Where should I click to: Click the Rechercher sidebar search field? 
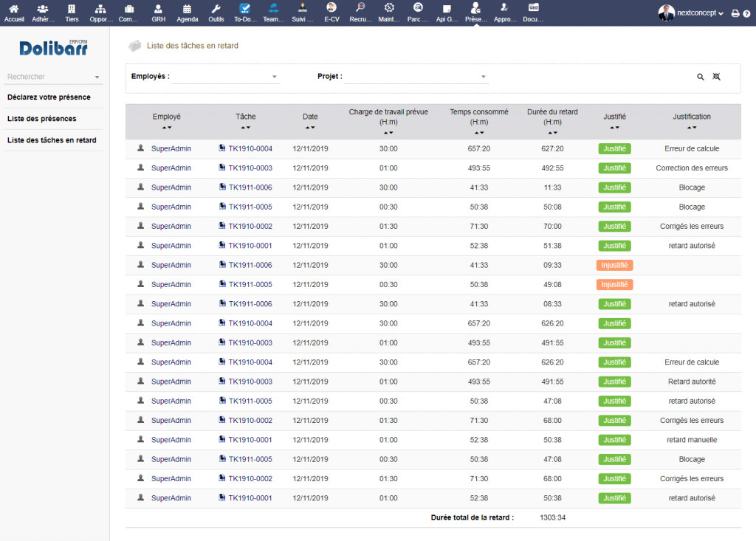(49, 77)
